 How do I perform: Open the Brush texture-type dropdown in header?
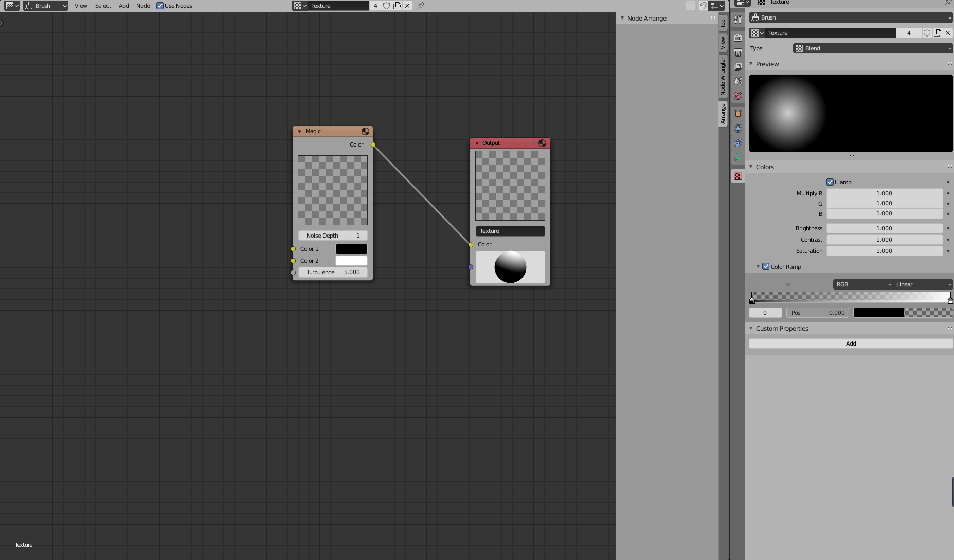coord(45,6)
